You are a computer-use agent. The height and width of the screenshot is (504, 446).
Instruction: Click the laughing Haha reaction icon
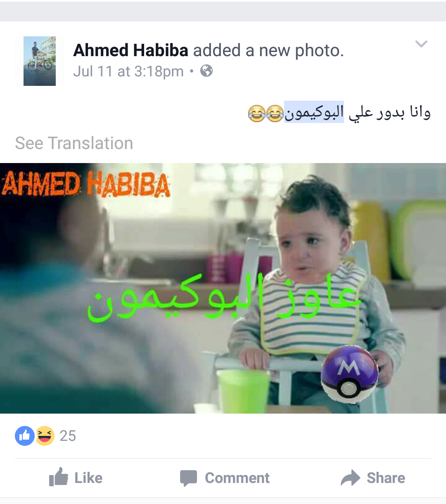coord(45,436)
